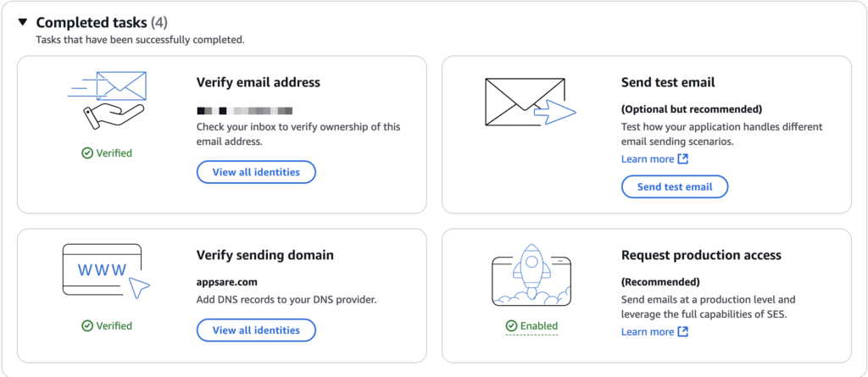Viewport: 868px width, 377px height.
Task: Click the Verified checkmark under email illustration
Action: coord(87,153)
